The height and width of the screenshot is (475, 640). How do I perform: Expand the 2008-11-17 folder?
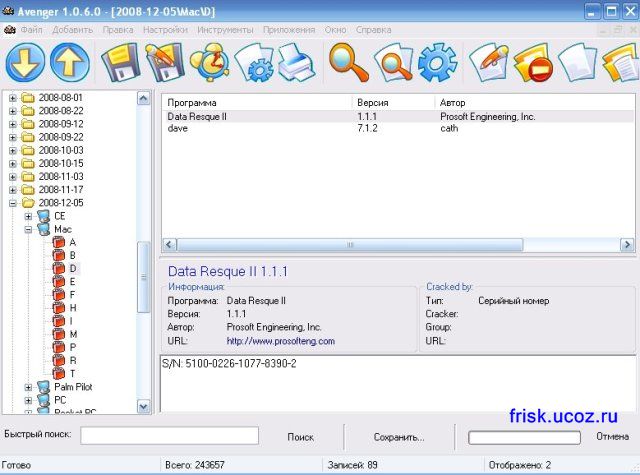[13, 190]
